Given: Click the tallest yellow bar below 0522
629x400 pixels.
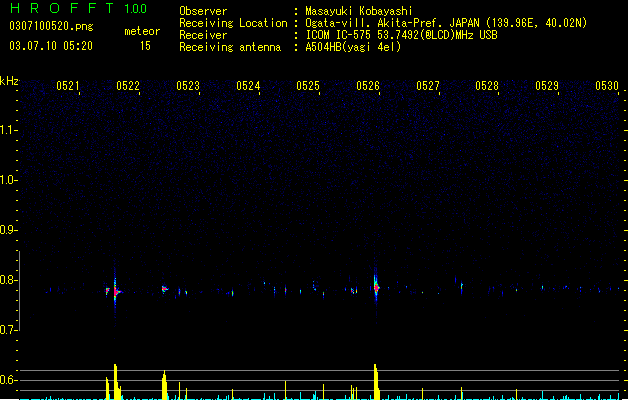Looking at the screenshot, I should (115, 382).
